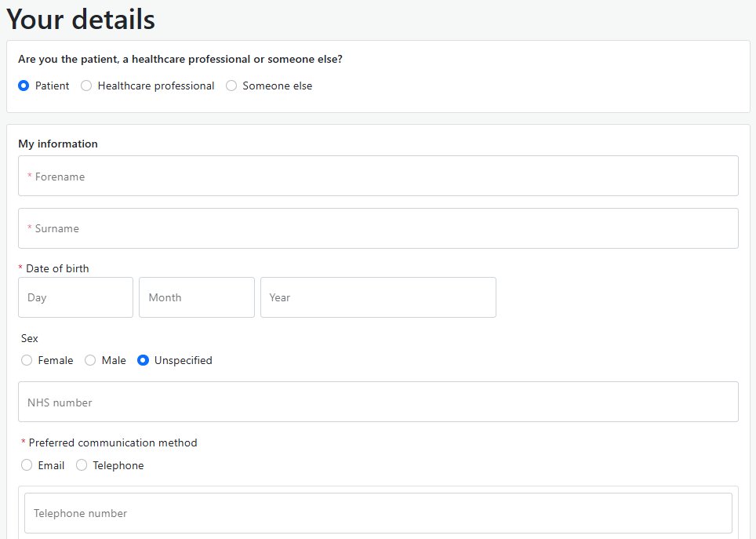This screenshot has width=756, height=539.
Task: Click the Date of birth label
Action: (57, 268)
